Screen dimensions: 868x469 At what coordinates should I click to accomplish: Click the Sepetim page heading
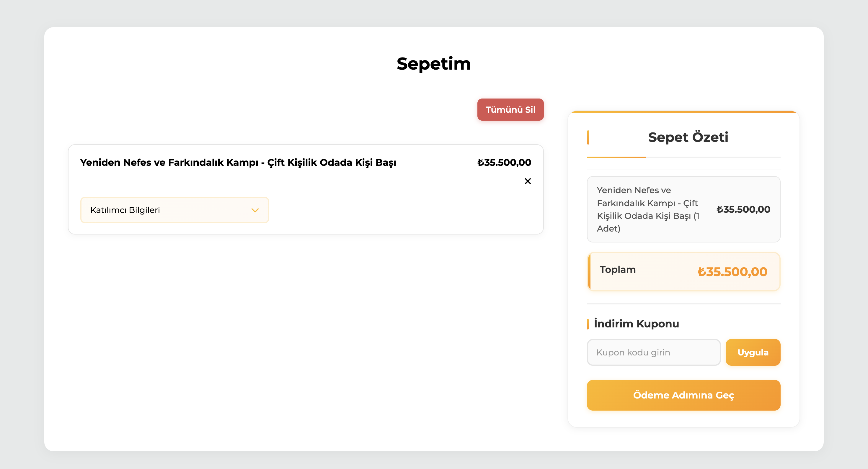(x=434, y=64)
